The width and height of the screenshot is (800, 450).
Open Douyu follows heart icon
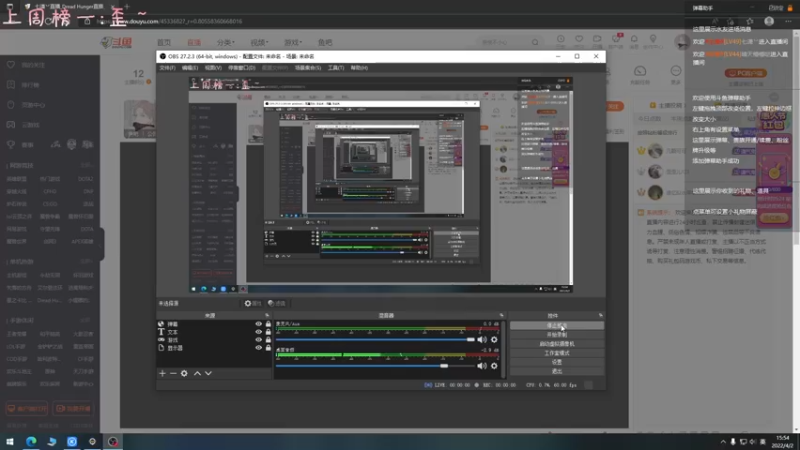(579, 39)
